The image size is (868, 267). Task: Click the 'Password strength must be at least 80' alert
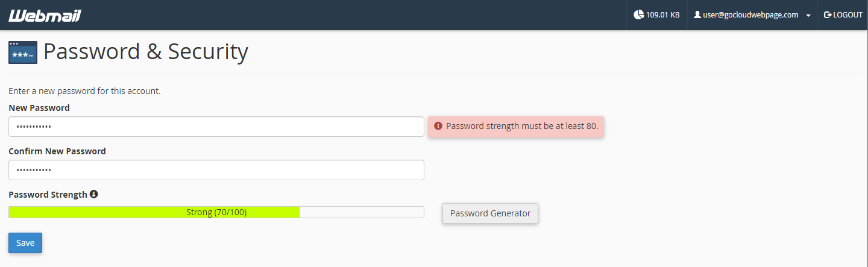(516, 127)
